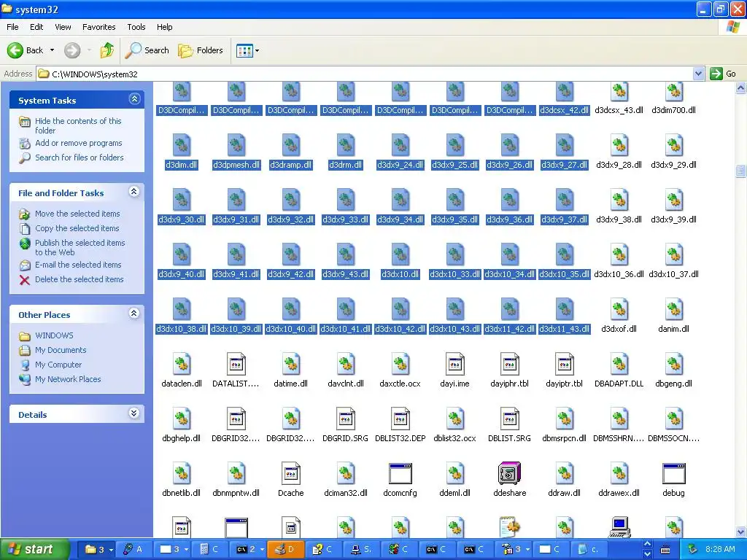Viewport: 747px width, 560px height.
Task: Click Search for files or folders
Action: point(79,157)
